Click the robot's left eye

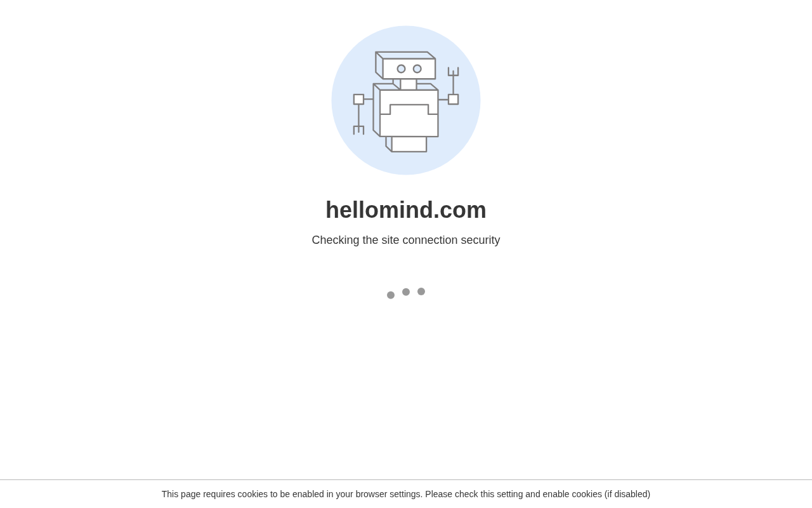coord(401,69)
